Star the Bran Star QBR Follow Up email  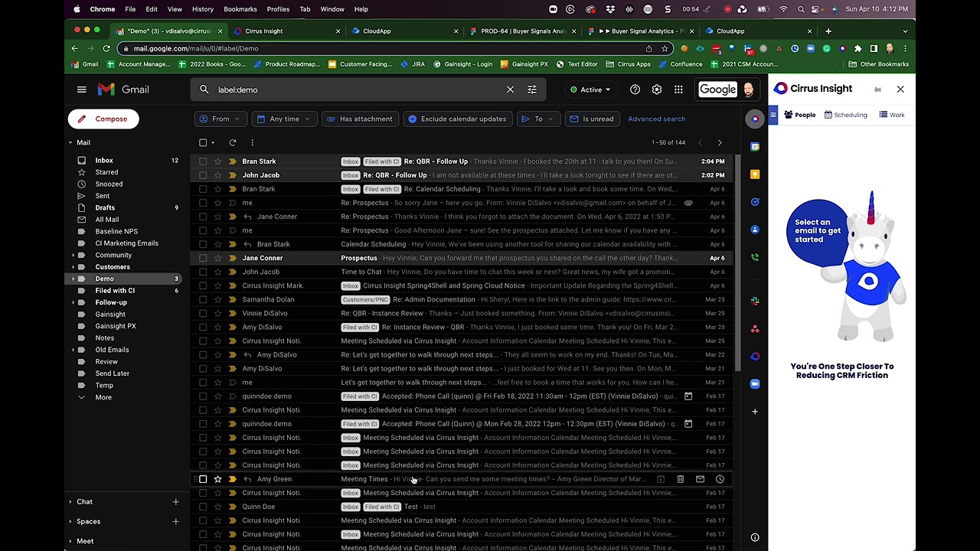[218, 161]
